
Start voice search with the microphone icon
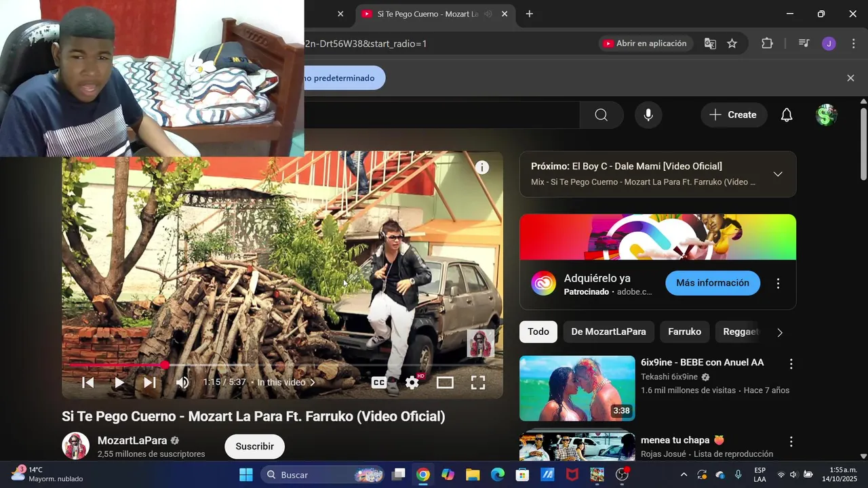coord(648,115)
